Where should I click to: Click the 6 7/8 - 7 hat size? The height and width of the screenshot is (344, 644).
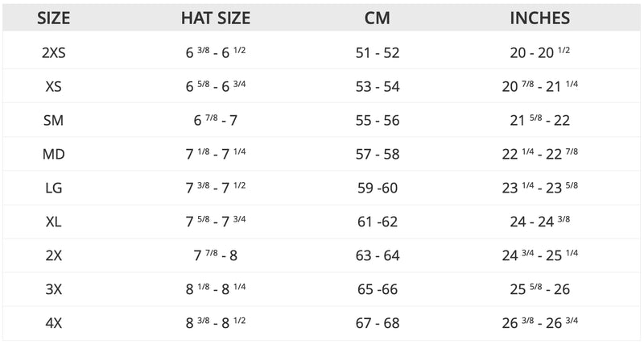(x=215, y=121)
